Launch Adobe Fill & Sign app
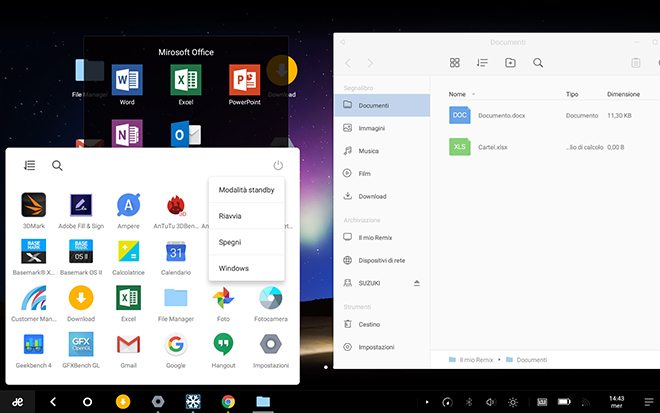This screenshot has width=660, height=413. pyautogui.click(x=81, y=205)
